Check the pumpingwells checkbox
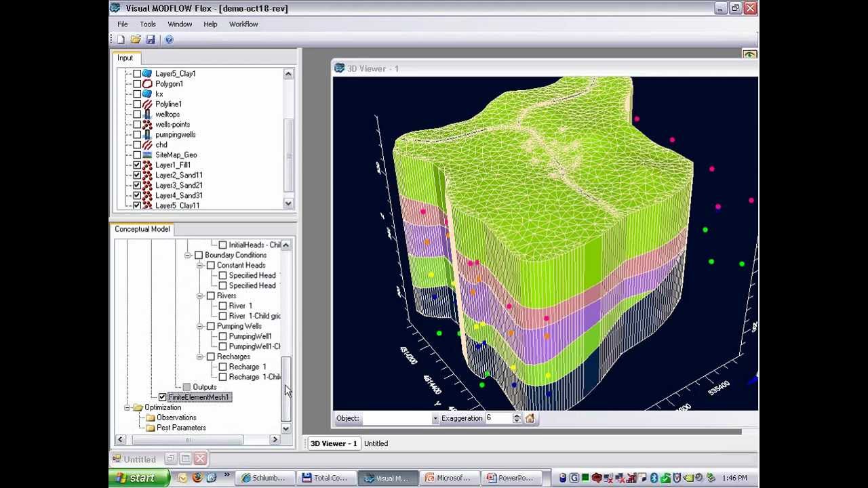 coord(137,135)
